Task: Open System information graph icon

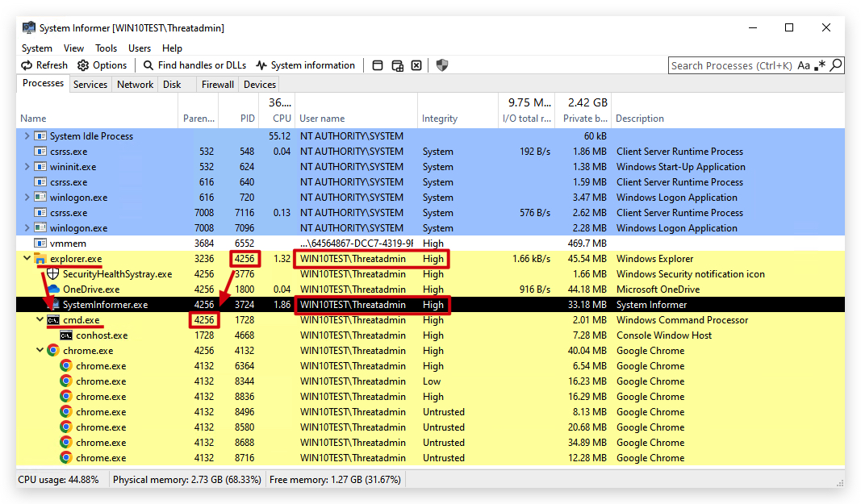Action: pyautogui.click(x=261, y=65)
